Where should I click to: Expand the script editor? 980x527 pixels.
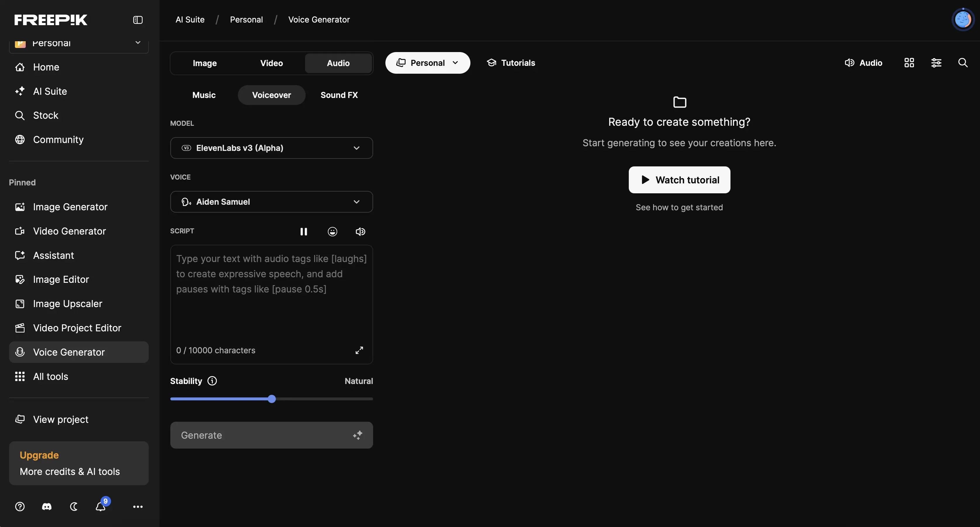[359, 350]
